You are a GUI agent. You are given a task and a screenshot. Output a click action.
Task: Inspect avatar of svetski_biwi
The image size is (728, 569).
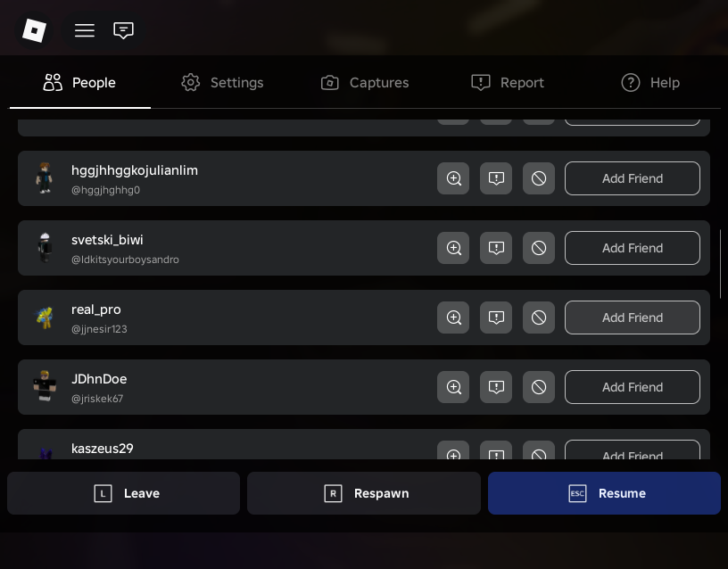click(x=453, y=248)
